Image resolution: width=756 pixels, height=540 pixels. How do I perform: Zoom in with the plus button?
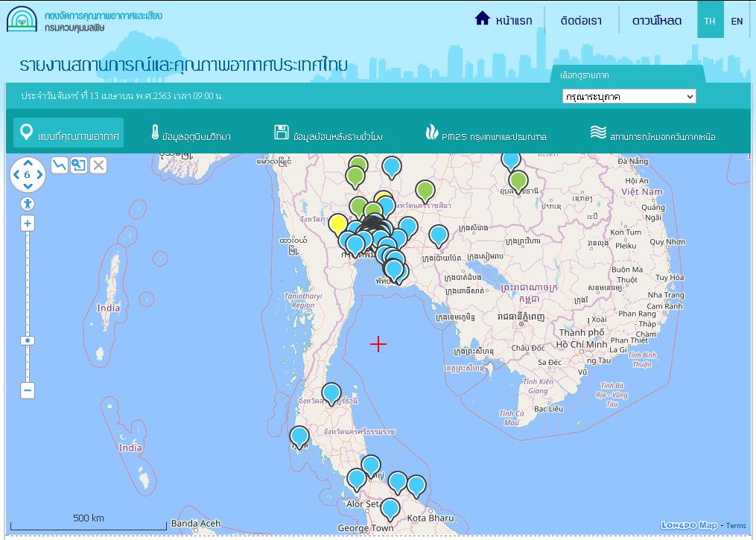pyautogui.click(x=28, y=223)
